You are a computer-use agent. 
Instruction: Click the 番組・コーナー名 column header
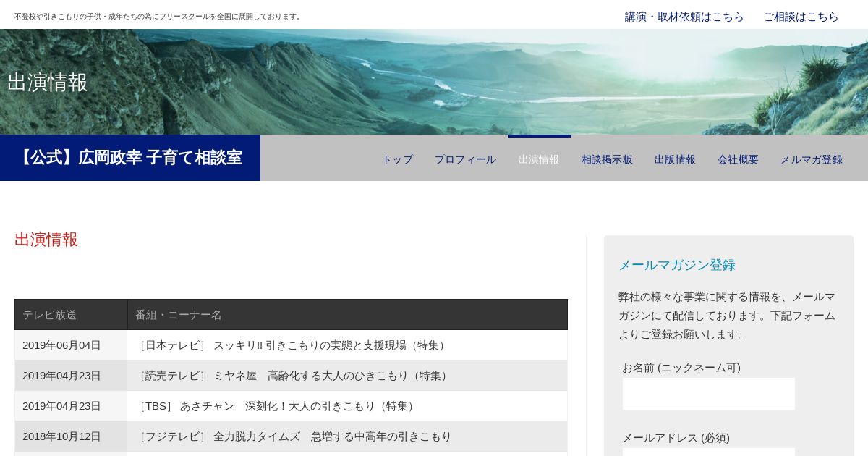coord(348,315)
